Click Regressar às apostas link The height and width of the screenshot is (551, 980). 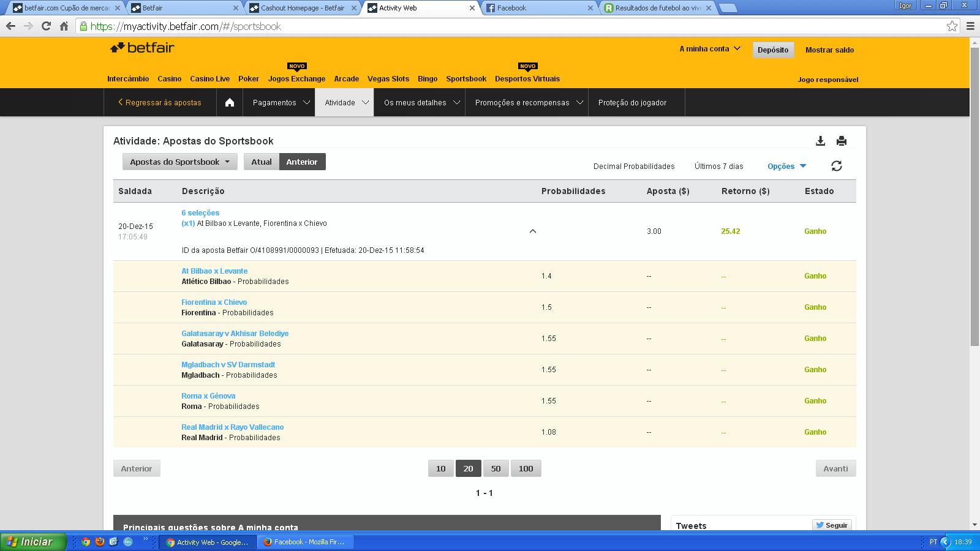tap(160, 102)
